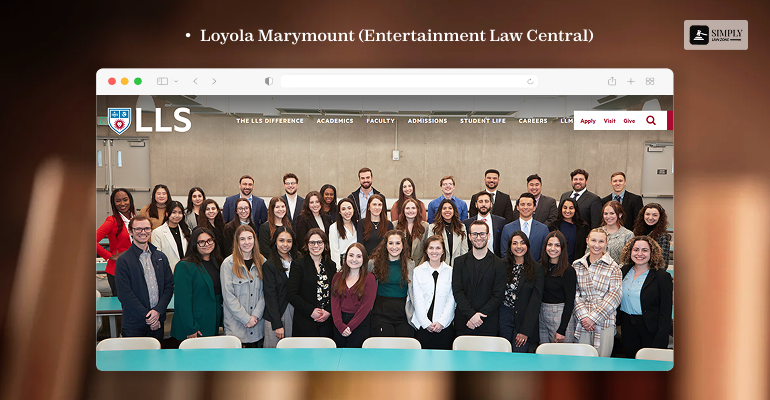Select the Careers navigation item
770x400 pixels.
click(x=533, y=121)
